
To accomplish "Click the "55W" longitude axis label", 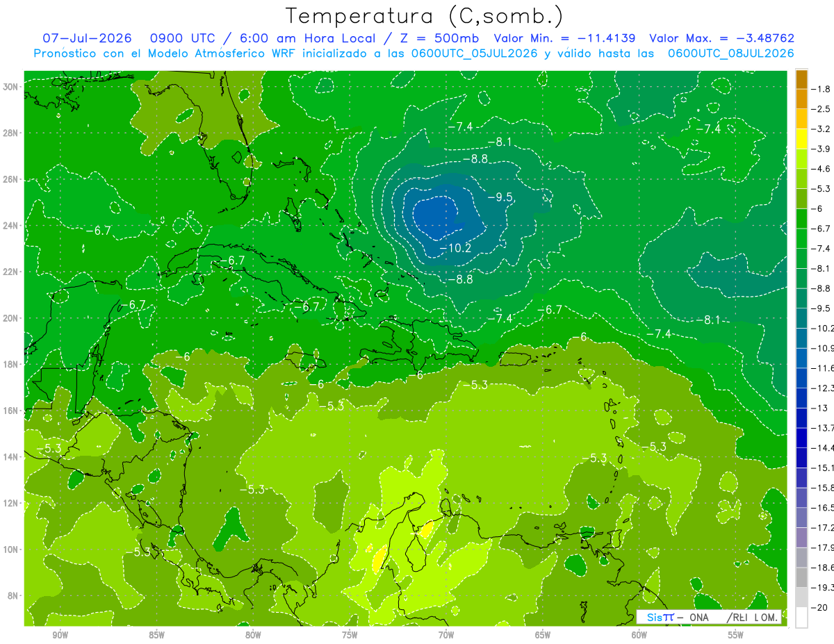I will (735, 635).
